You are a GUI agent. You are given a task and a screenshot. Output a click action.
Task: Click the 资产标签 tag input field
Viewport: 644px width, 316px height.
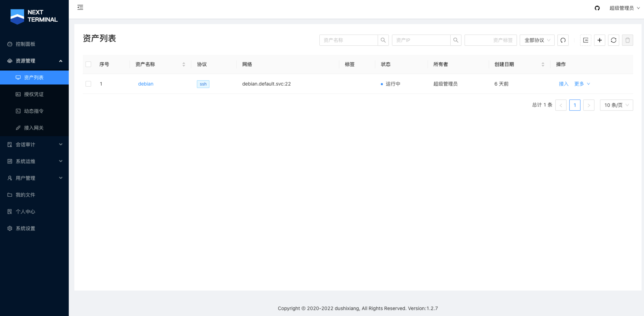[490, 40]
